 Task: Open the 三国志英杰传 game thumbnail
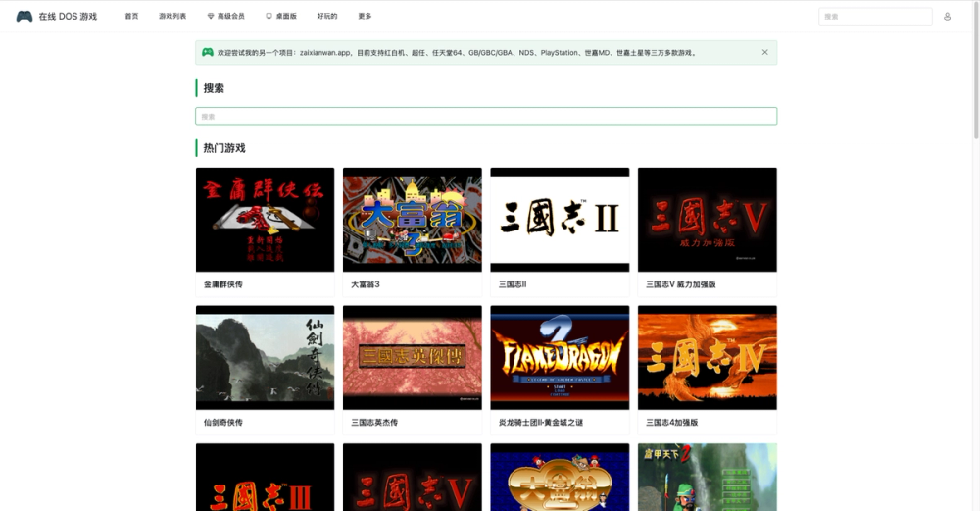pyautogui.click(x=413, y=358)
